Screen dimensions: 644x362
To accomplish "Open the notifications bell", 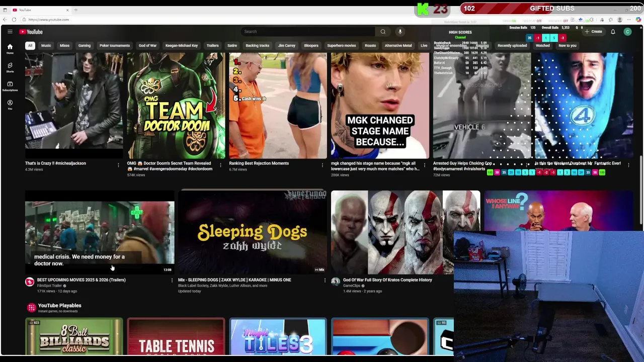I will pyautogui.click(x=613, y=32).
